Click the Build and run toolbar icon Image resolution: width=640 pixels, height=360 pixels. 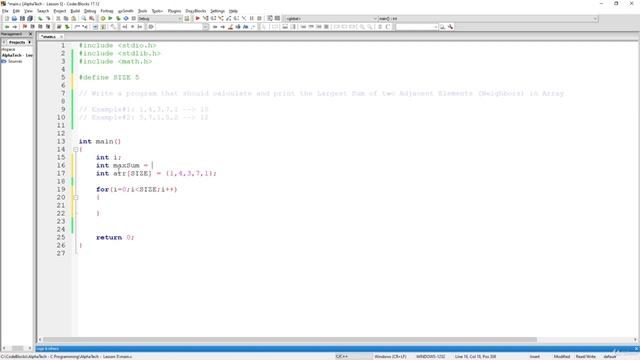[118, 18]
